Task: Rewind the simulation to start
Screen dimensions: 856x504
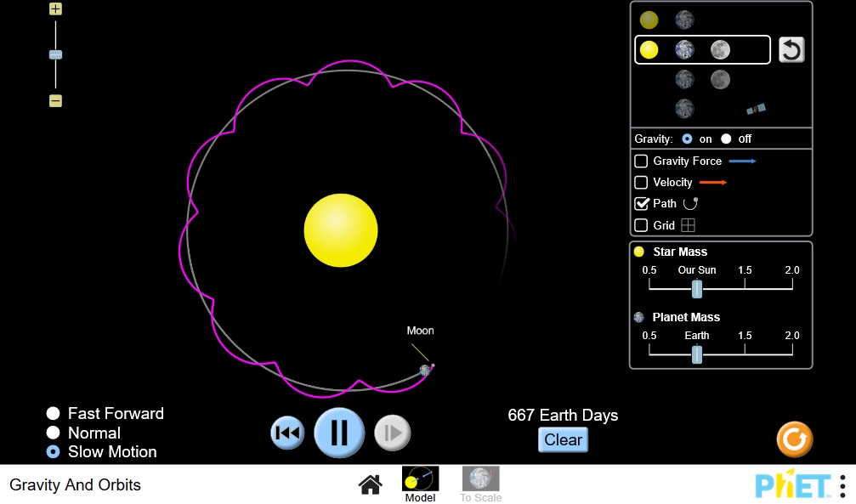Action: pyautogui.click(x=287, y=433)
